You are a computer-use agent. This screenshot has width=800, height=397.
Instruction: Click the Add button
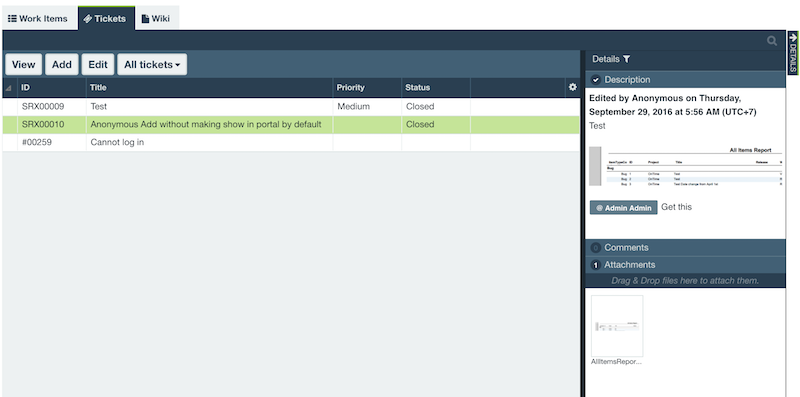coord(62,65)
